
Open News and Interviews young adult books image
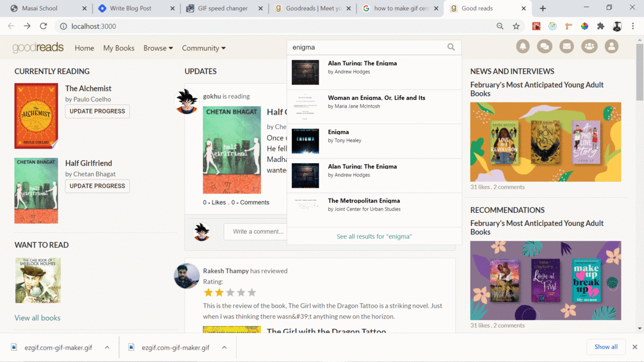click(545, 142)
